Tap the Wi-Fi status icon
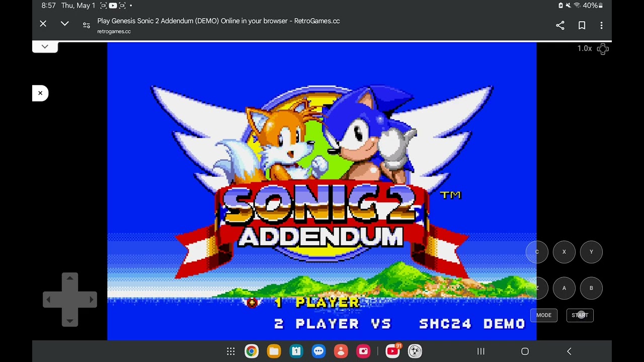The width and height of the screenshot is (644, 362). click(x=577, y=6)
